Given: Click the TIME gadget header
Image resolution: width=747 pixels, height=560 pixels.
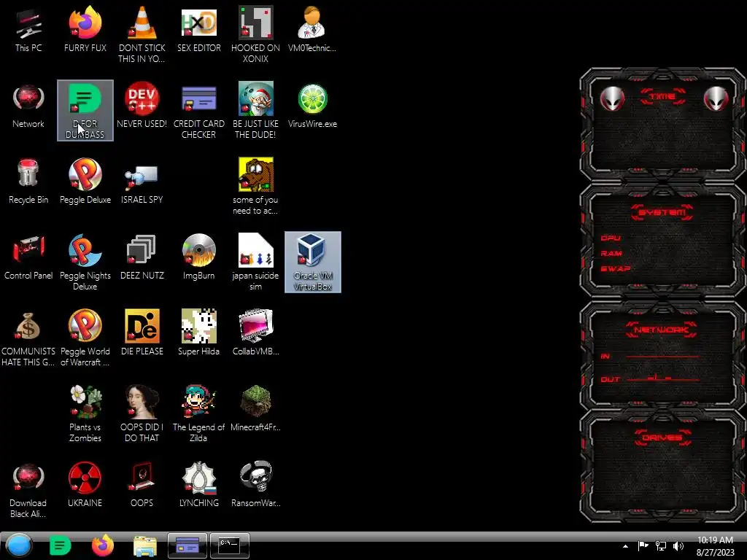Looking at the screenshot, I should click(662, 97).
